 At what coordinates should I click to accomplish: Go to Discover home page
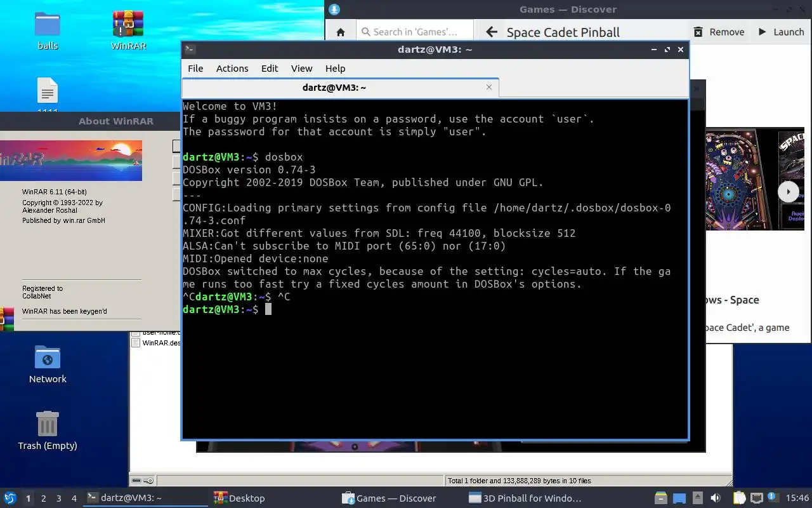341,32
